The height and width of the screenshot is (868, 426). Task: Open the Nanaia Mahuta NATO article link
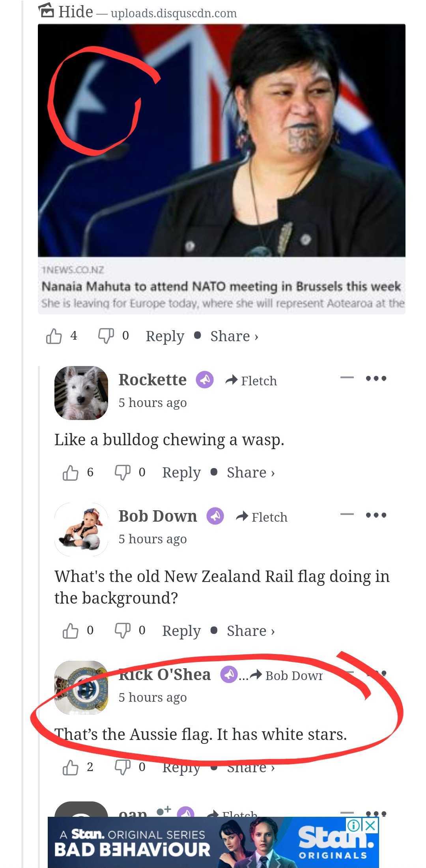click(x=221, y=286)
